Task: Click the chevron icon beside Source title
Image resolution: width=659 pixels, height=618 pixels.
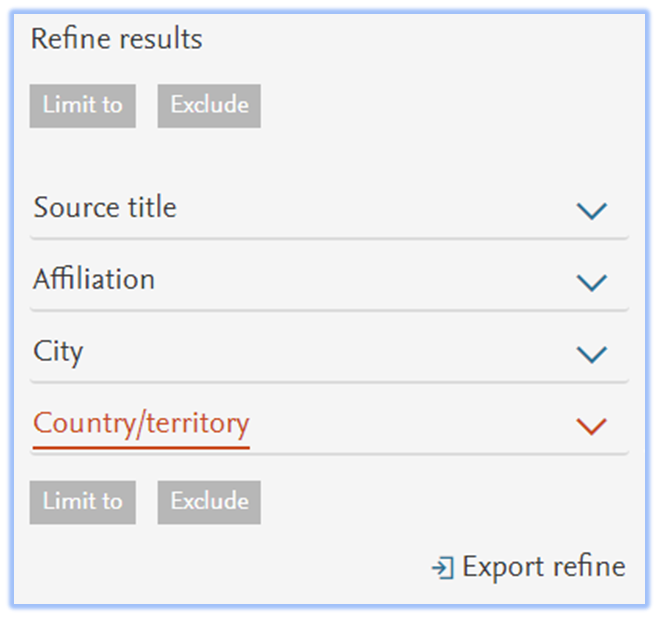Action: [592, 210]
